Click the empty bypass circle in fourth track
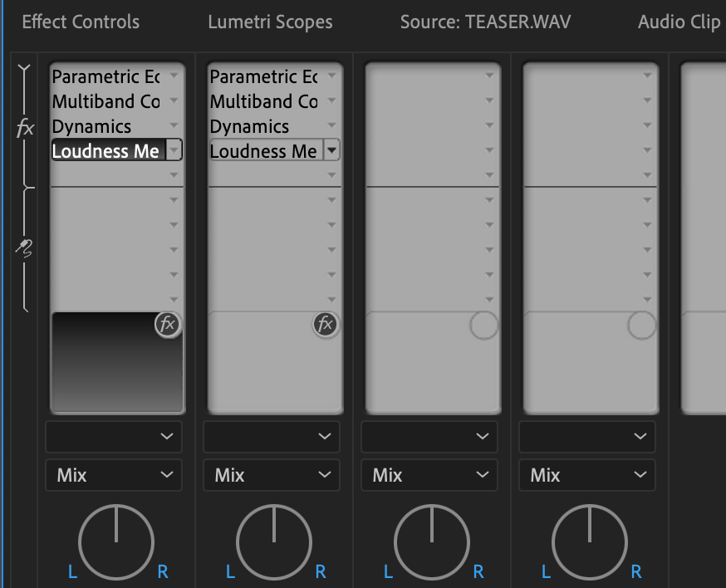 (x=641, y=325)
